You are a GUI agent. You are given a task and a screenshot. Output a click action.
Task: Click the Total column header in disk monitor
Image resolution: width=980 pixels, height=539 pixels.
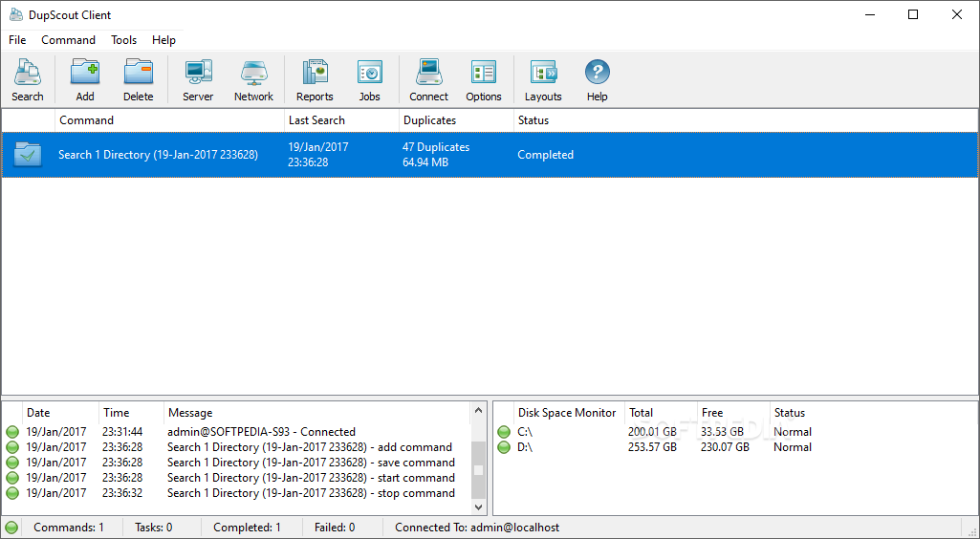coord(661,413)
